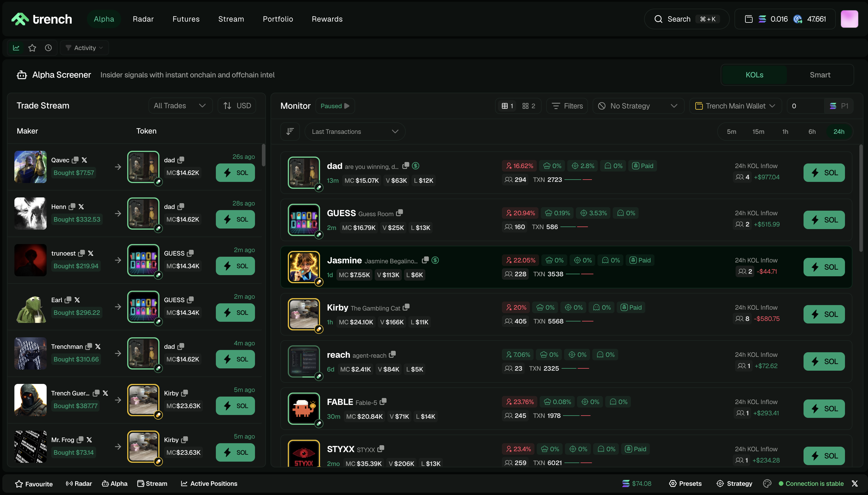
Task: Copy trunoest's maker address
Action: coord(82,253)
